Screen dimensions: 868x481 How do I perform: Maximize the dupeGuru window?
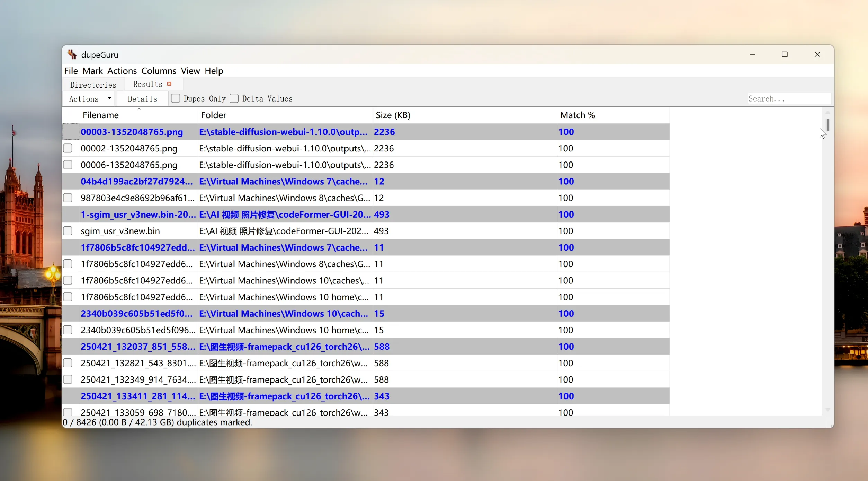point(785,54)
